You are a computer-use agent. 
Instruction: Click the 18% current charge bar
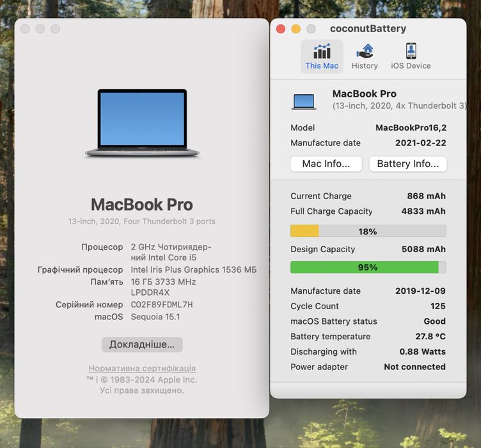368,231
